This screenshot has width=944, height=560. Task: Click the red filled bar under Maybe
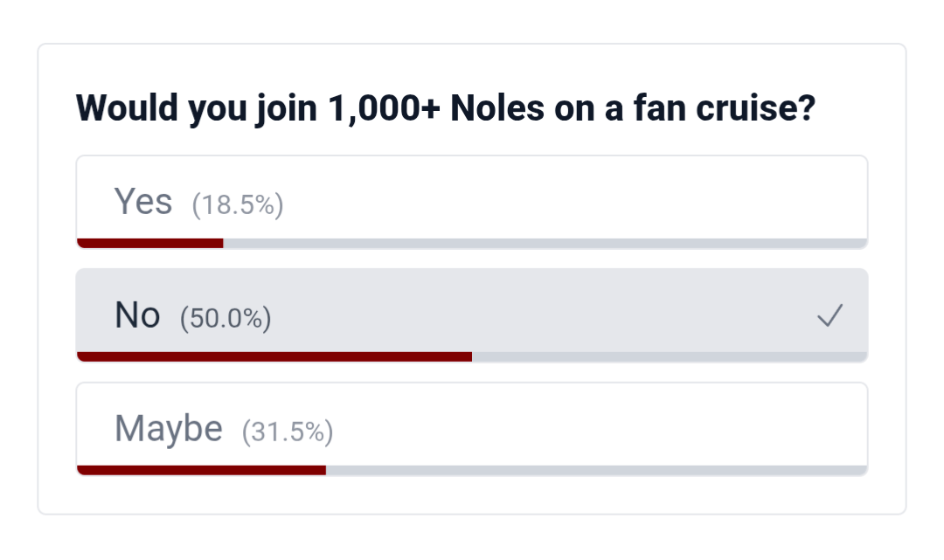[x=201, y=470]
